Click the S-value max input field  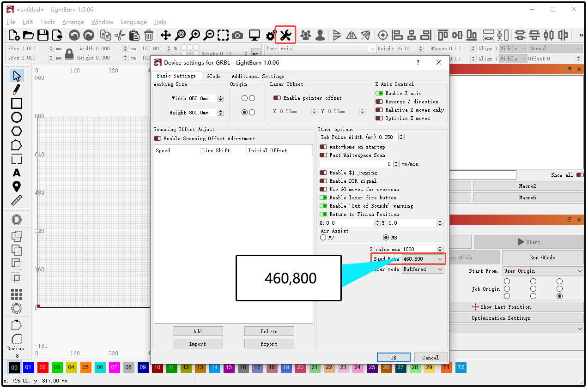coord(419,249)
